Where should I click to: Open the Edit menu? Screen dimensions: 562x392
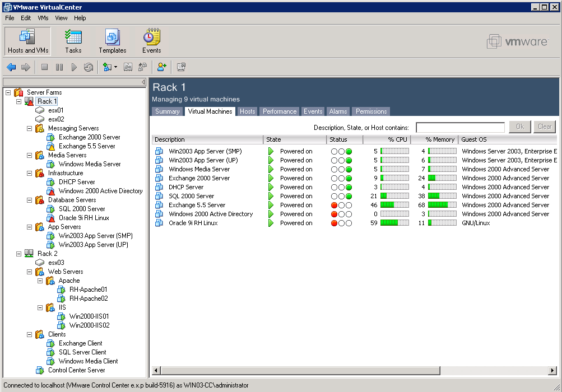[x=26, y=18]
